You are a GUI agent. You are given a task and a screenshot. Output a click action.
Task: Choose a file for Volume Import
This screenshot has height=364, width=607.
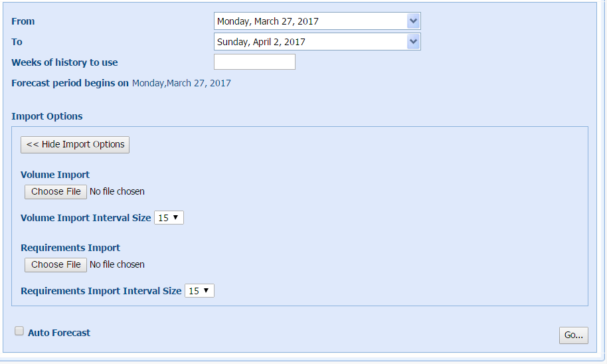(x=56, y=191)
